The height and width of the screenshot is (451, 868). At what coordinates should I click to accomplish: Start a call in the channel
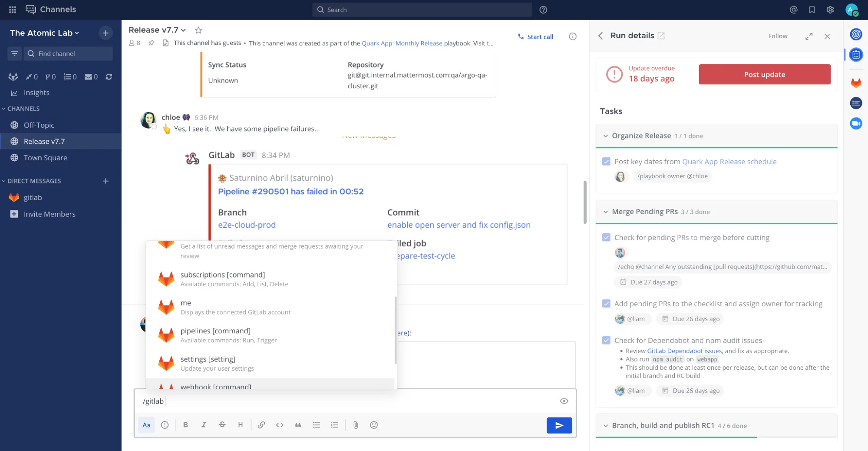pos(535,37)
